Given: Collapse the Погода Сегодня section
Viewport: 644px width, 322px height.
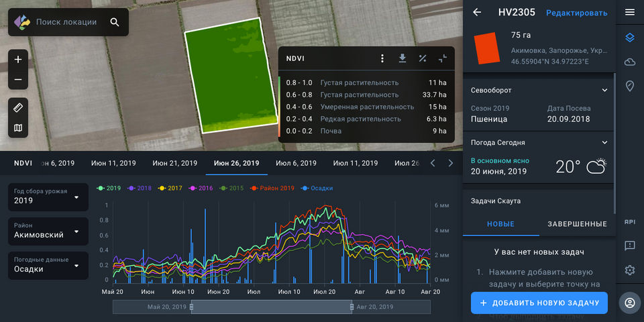Looking at the screenshot, I should [x=604, y=142].
